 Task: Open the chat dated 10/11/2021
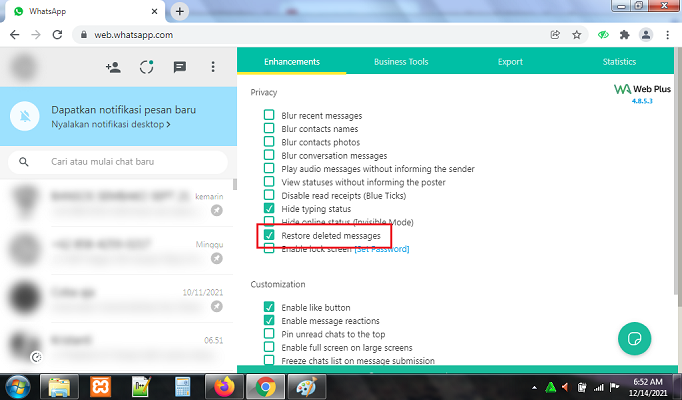pos(118,299)
